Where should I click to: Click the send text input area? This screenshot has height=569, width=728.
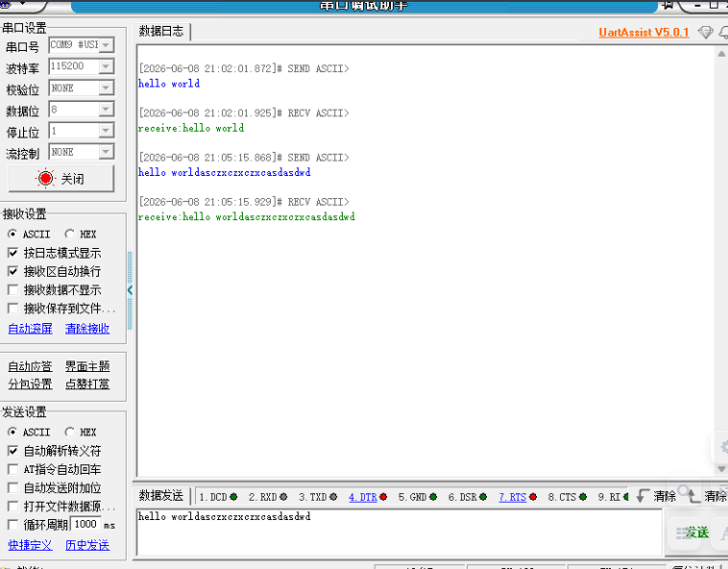tap(400, 532)
